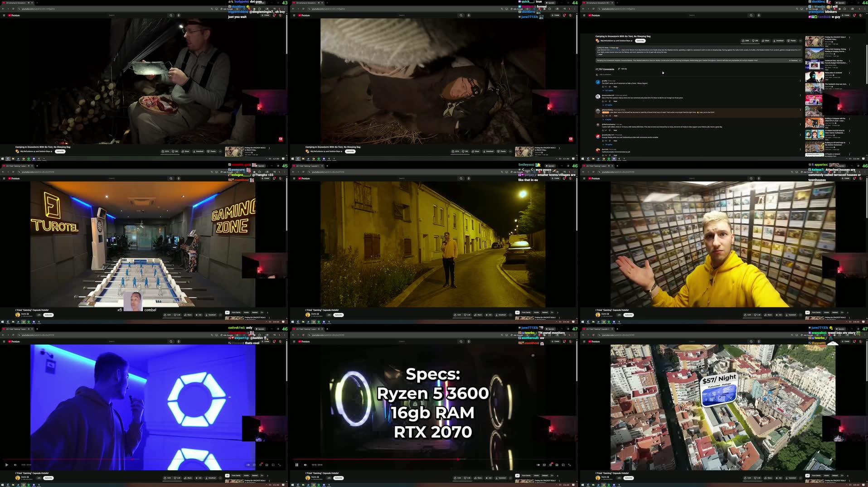
Task: Toggle autoplay in the paused blue-lit video player
Action: [x=248, y=465]
